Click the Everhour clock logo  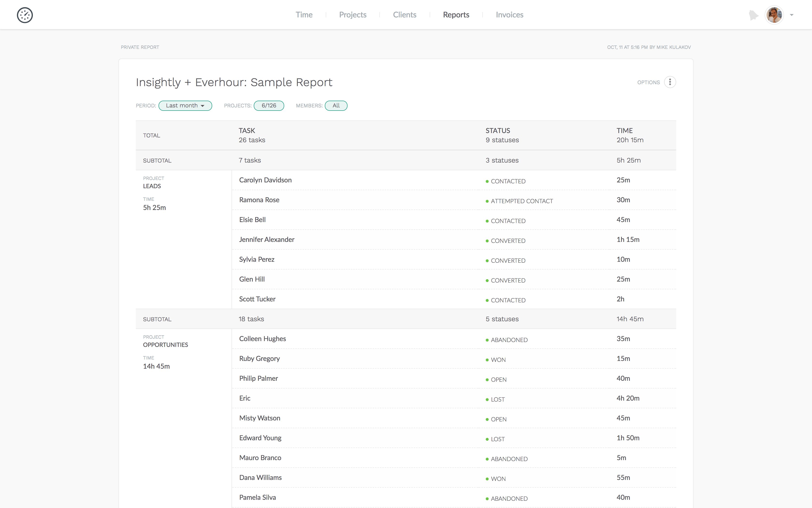[25, 15]
